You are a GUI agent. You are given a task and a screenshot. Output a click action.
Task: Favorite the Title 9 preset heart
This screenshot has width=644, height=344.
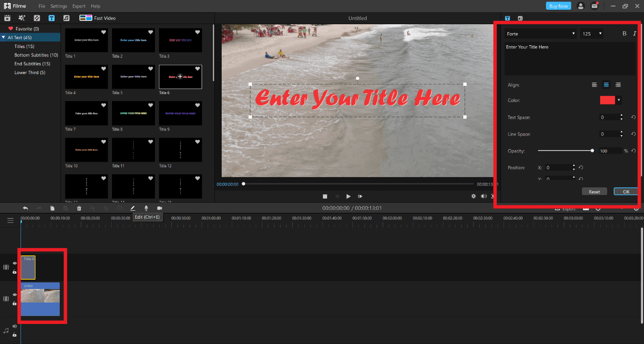coord(197,105)
